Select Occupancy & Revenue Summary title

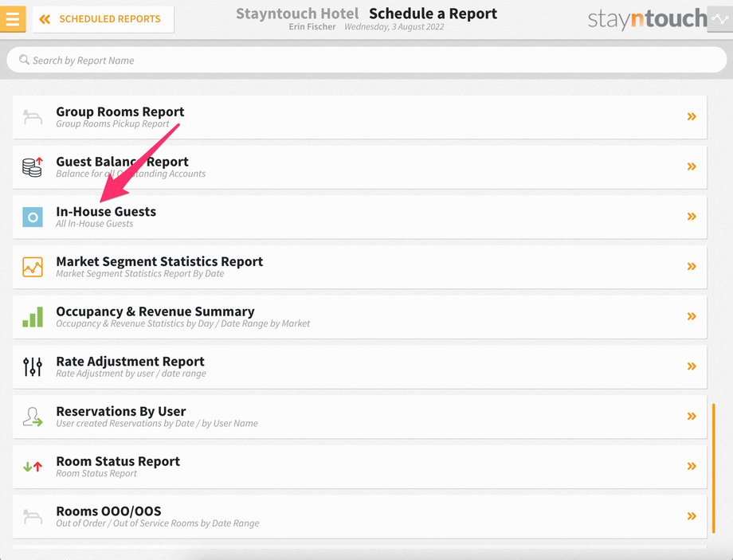coord(155,311)
